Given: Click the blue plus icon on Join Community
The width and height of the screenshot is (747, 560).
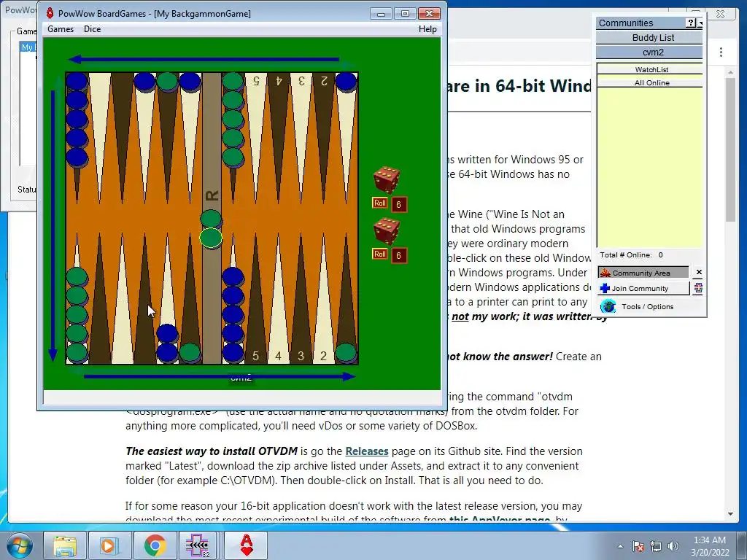Looking at the screenshot, I should pyautogui.click(x=605, y=288).
